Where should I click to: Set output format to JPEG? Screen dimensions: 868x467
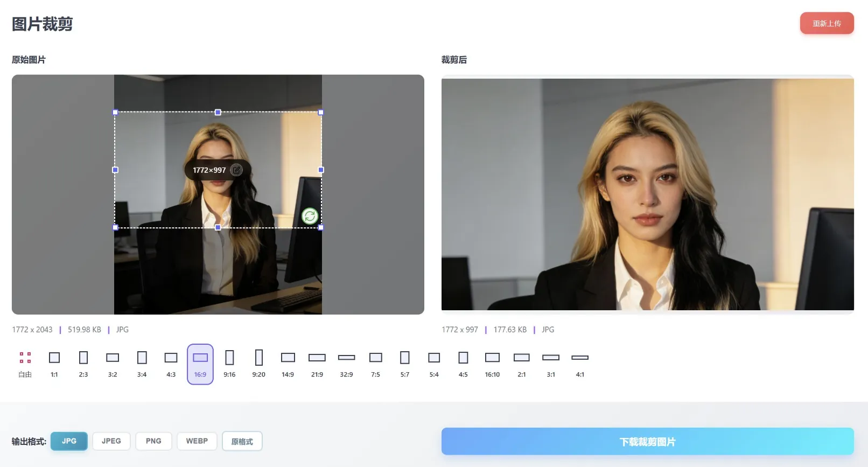pos(111,441)
